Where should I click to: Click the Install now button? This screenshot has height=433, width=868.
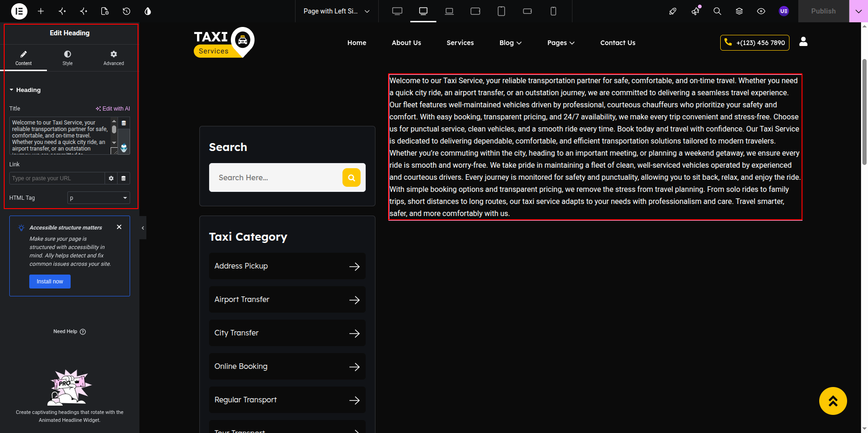coord(50,282)
